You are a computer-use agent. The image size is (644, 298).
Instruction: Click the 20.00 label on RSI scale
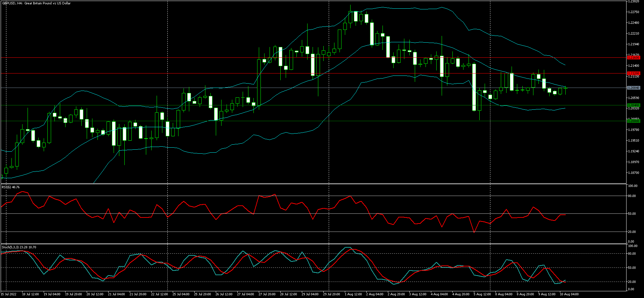[x=632, y=232]
